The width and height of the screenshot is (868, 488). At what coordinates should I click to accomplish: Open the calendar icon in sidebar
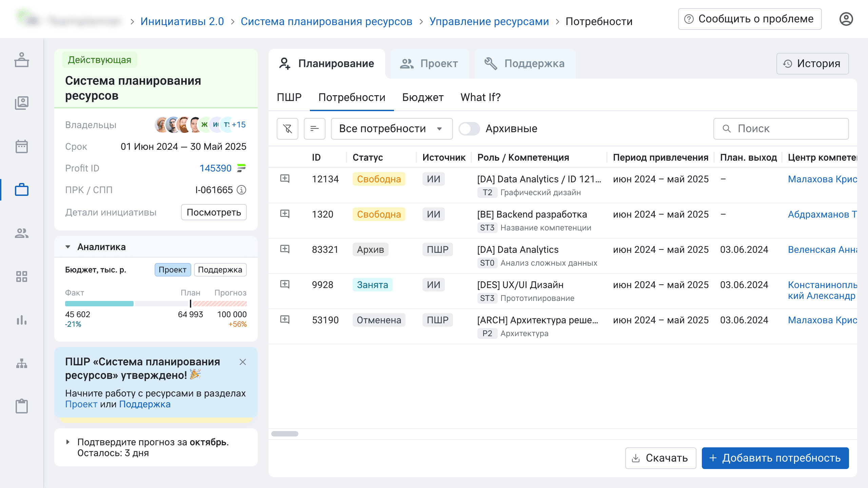(x=22, y=146)
